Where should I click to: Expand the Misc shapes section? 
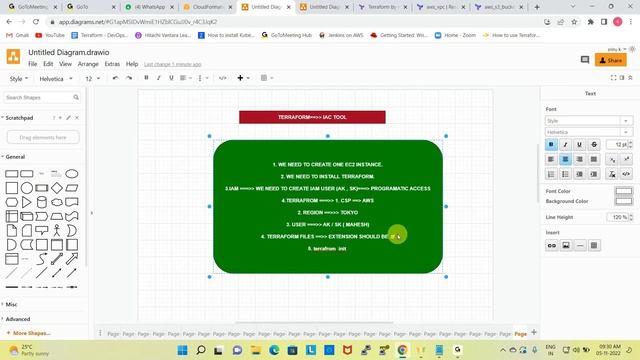(10, 304)
